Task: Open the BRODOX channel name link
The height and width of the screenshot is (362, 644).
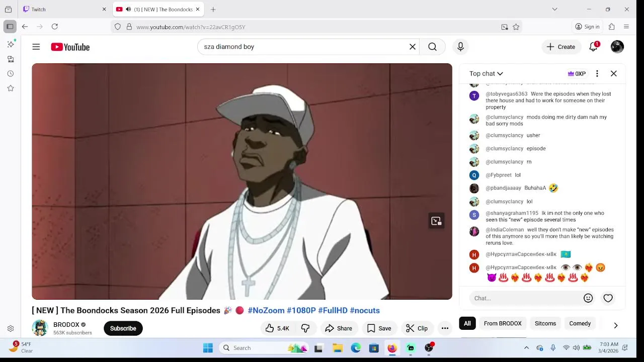Action: [x=66, y=325]
